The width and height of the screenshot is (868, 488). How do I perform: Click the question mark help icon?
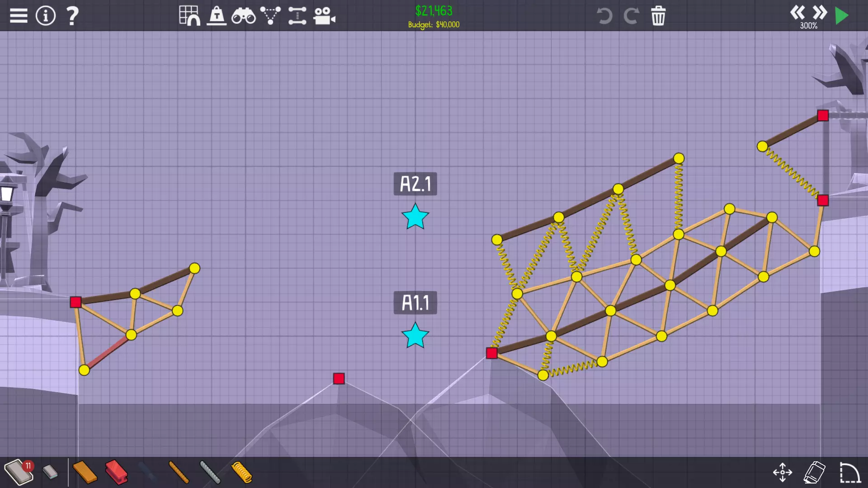(x=72, y=16)
